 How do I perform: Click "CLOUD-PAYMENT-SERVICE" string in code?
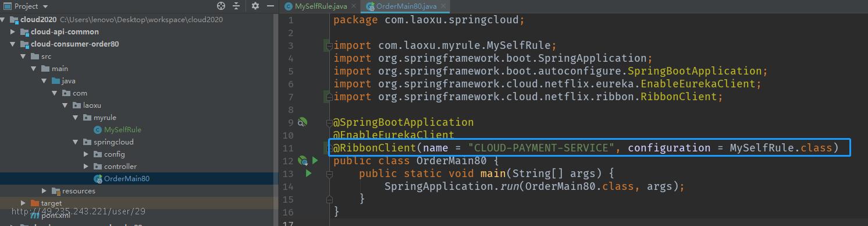[542, 148]
